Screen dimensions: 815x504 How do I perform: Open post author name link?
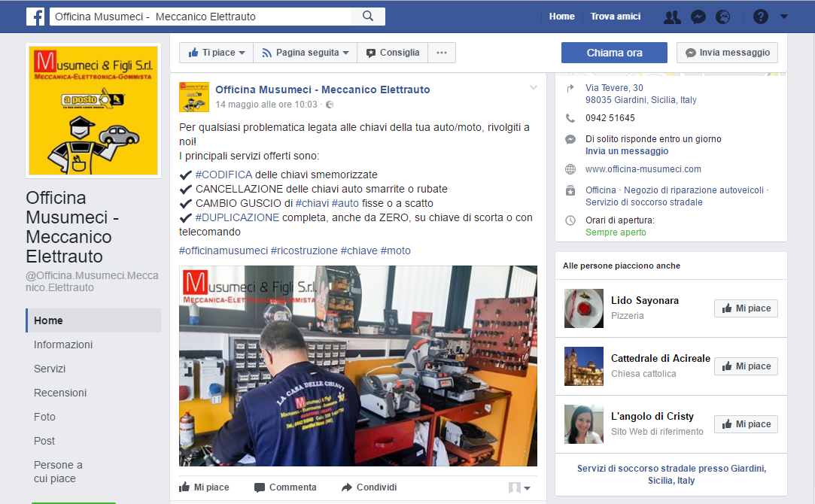(323, 90)
